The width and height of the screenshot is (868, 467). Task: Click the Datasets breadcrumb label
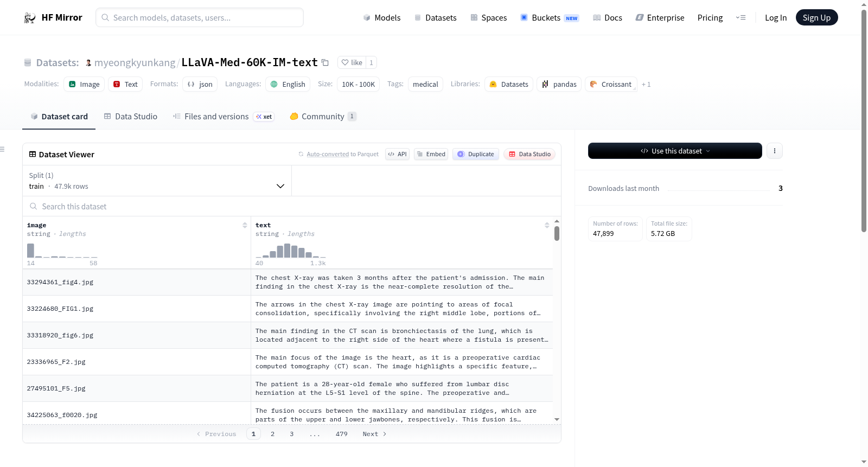point(58,63)
